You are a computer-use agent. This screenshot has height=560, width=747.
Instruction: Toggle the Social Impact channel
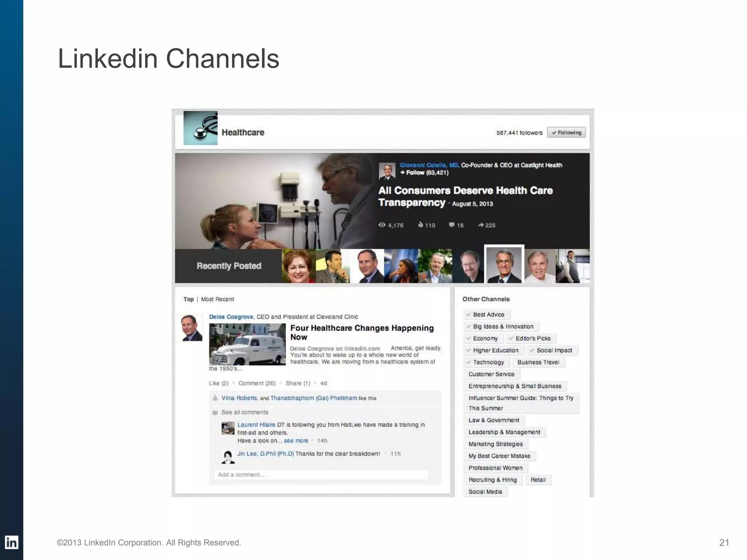(x=553, y=350)
